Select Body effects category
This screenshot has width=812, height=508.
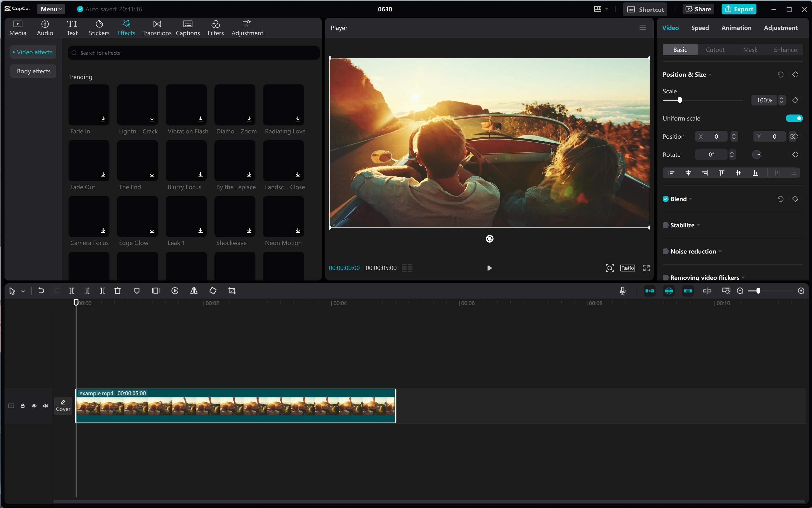33,71
